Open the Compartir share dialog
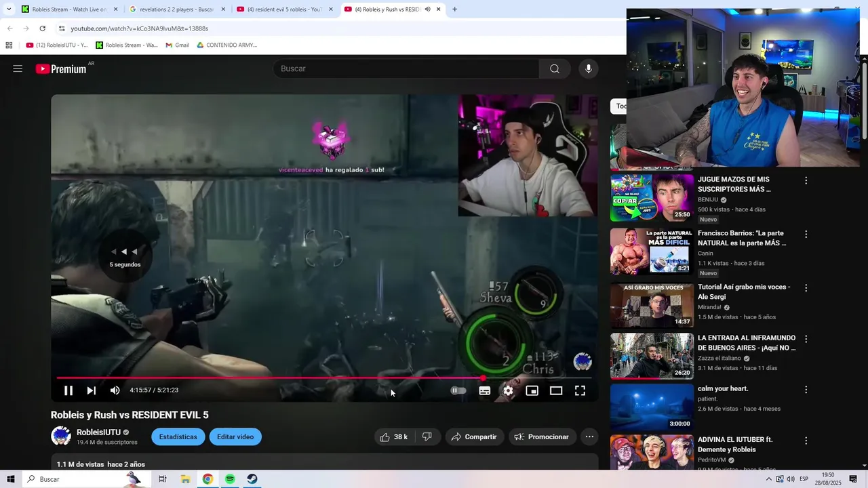868x488 pixels. [474, 437]
